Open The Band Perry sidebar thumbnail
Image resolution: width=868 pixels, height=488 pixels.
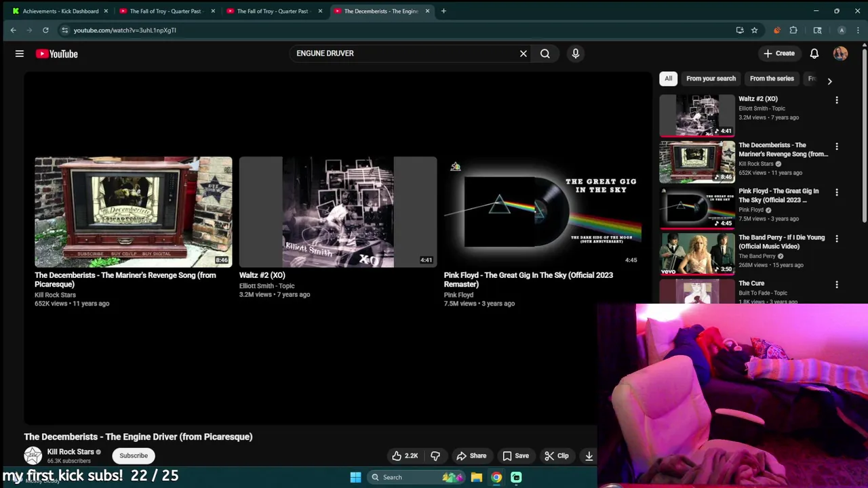(x=697, y=253)
